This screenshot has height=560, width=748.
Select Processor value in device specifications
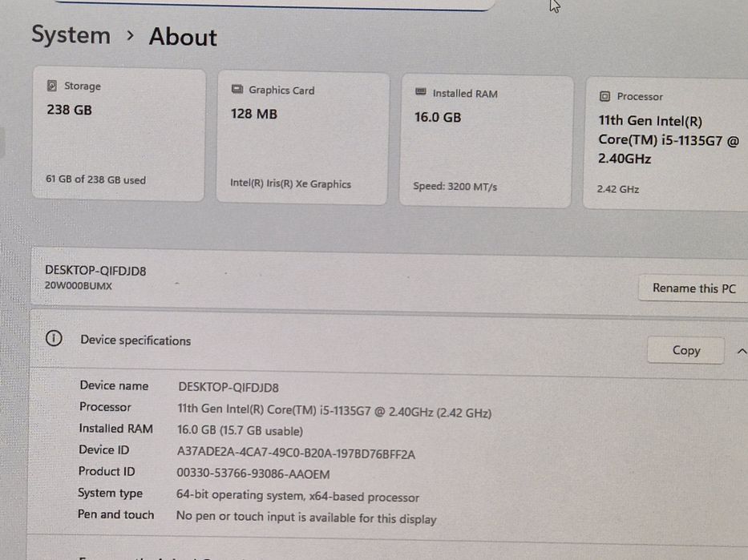click(x=334, y=411)
